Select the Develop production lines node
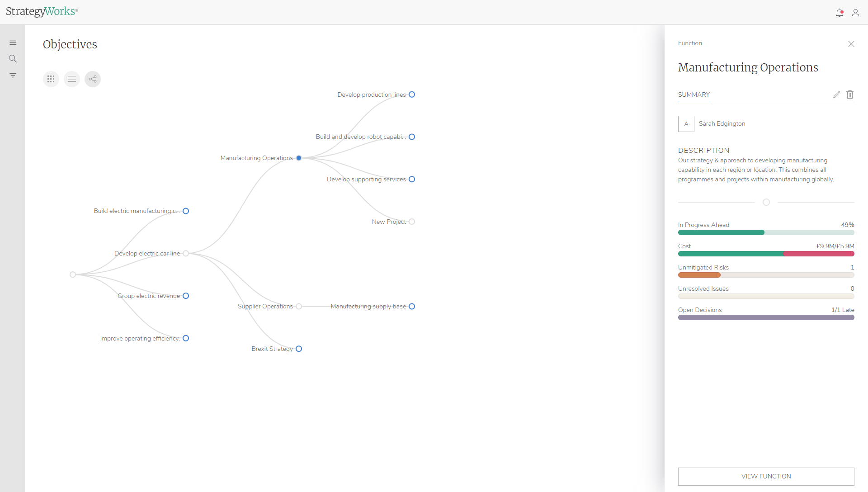The height and width of the screenshot is (492, 868). (x=412, y=95)
